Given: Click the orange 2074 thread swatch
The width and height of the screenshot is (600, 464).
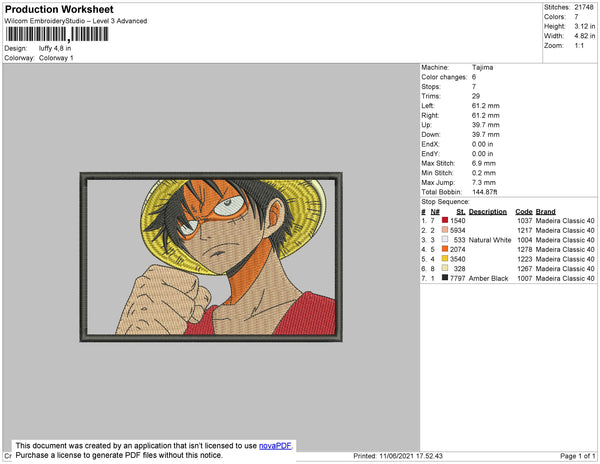Looking at the screenshot, I should tap(445, 249).
